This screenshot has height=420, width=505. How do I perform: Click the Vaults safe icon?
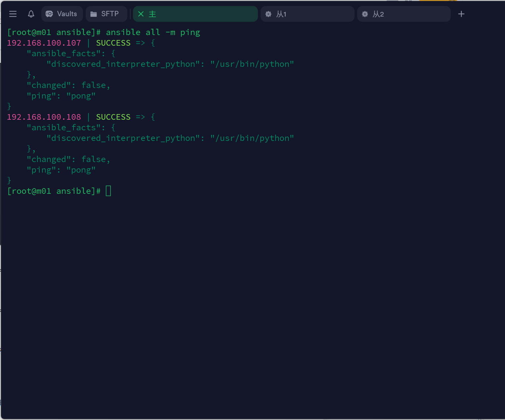point(49,14)
